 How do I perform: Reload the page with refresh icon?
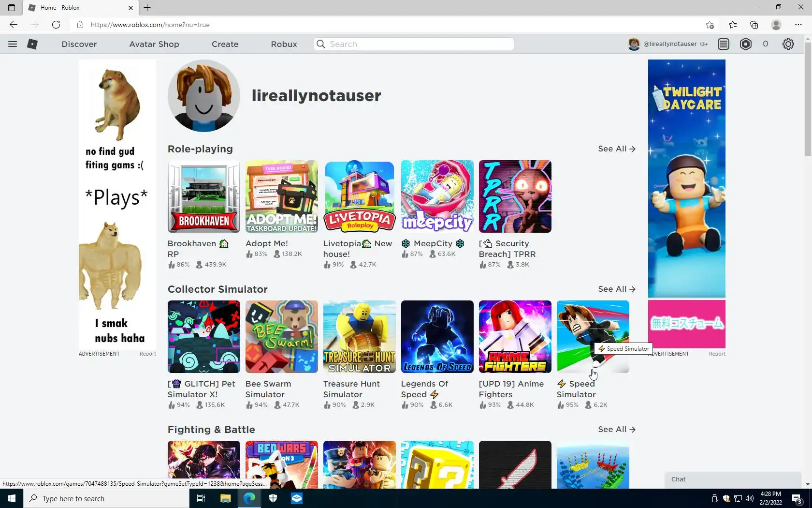coord(56,25)
